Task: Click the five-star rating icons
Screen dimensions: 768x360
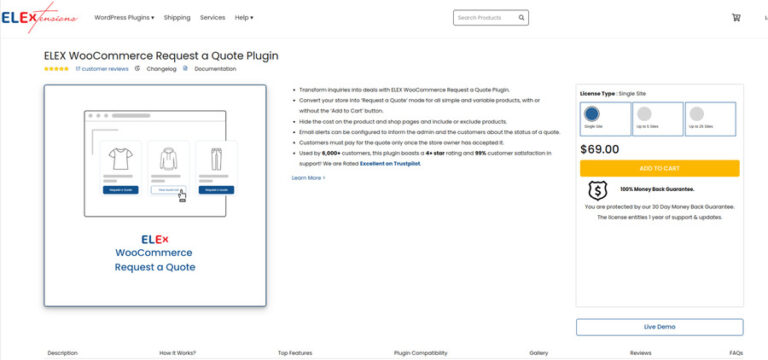Action: [x=56, y=69]
